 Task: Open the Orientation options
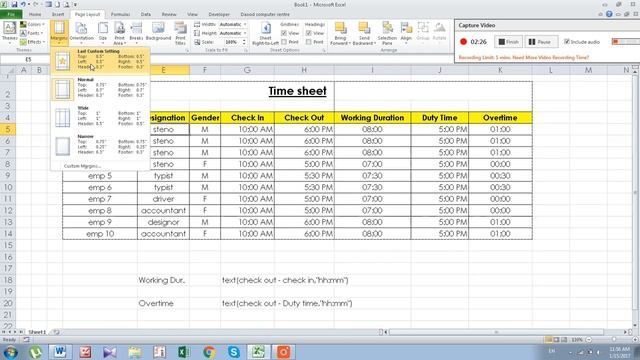click(x=82, y=32)
